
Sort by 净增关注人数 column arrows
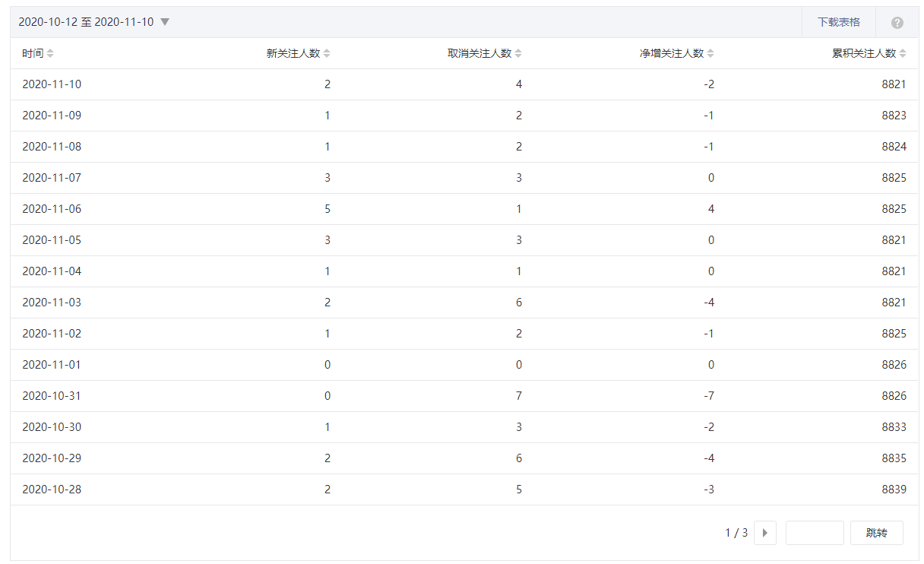[x=710, y=53]
